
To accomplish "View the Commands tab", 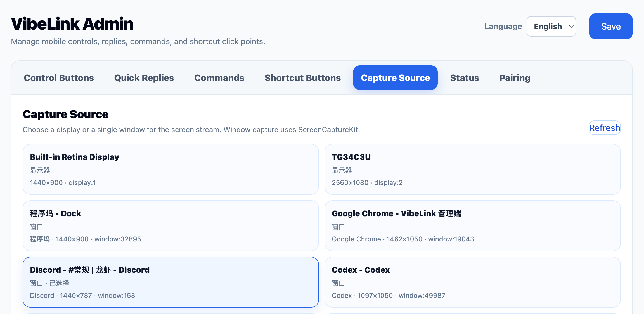I will [x=219, y=78].
